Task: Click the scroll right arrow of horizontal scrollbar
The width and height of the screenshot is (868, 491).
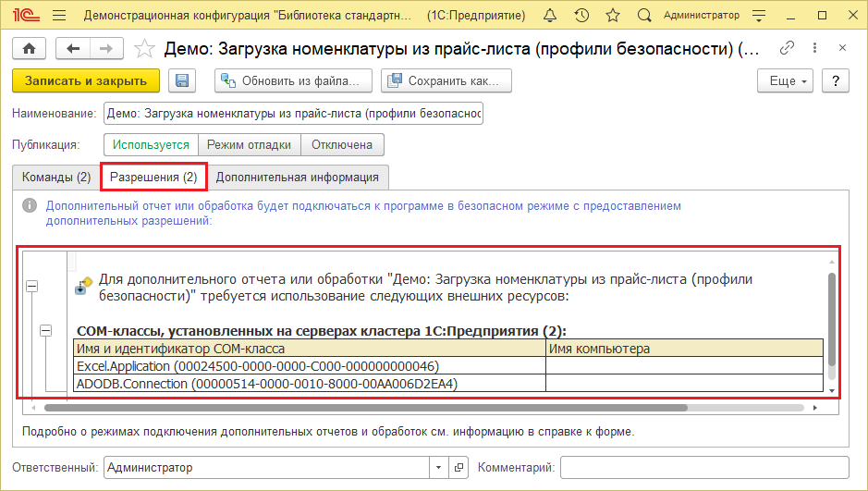Action: pos(815,408)
